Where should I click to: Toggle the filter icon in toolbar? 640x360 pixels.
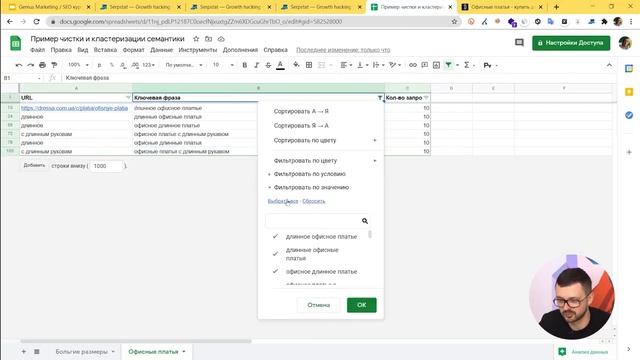point(449,65)
